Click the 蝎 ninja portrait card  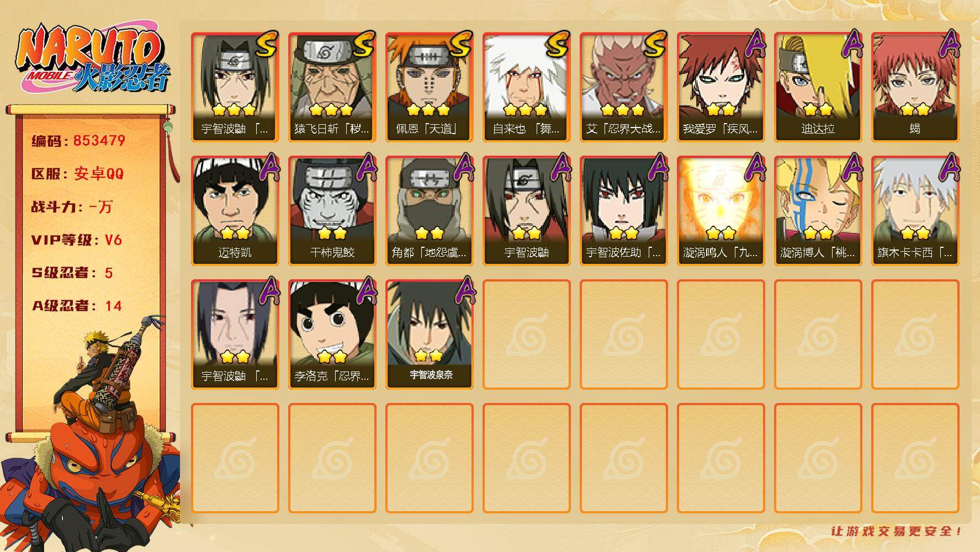tap(915, 87)
